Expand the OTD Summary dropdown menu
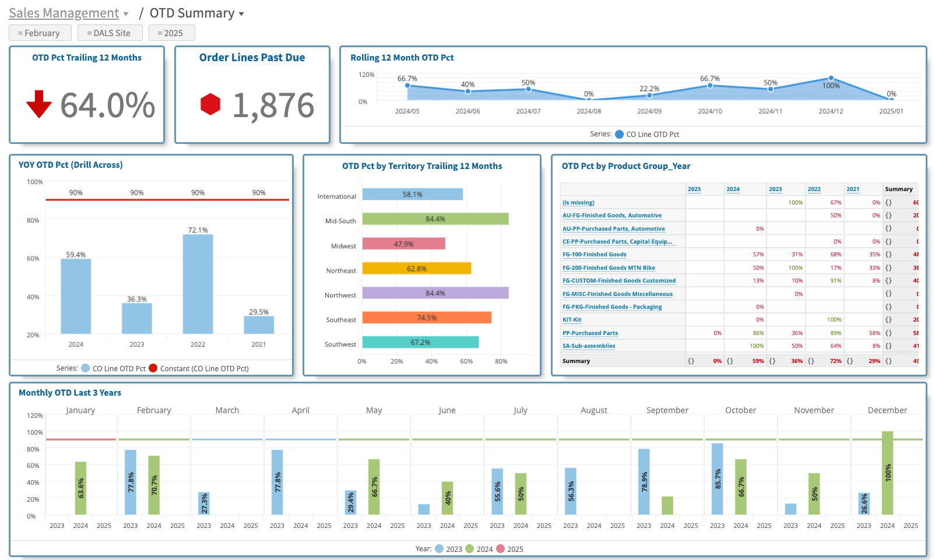 (x=196, y=13)
